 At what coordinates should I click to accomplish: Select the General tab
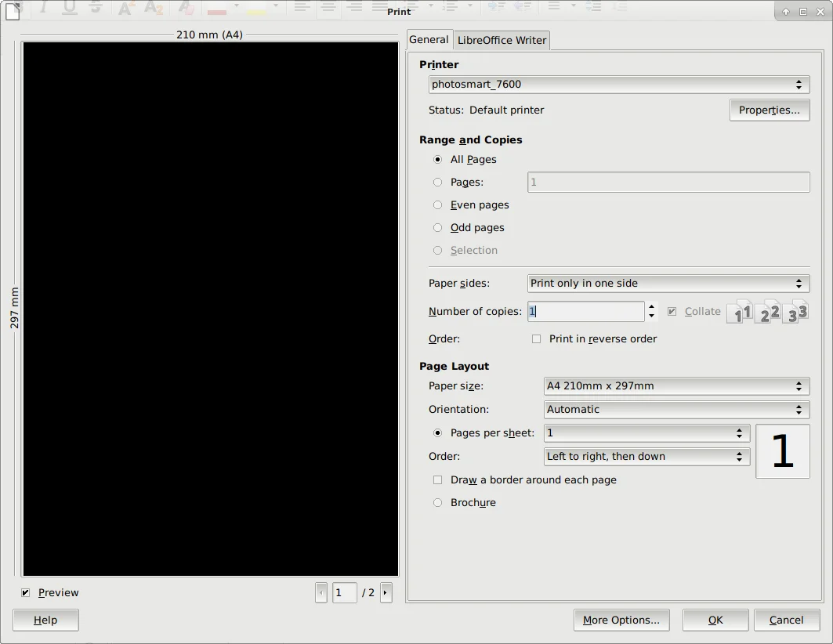(x=429, y=40)
